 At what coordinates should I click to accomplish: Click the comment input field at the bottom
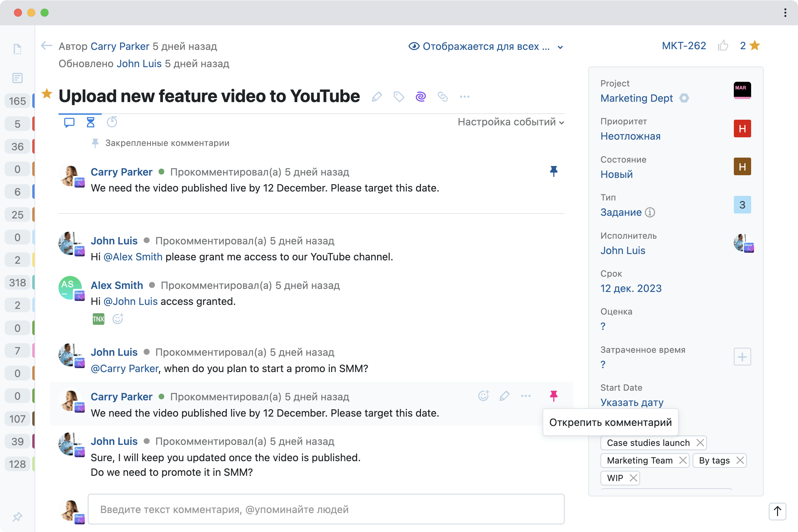326,509
